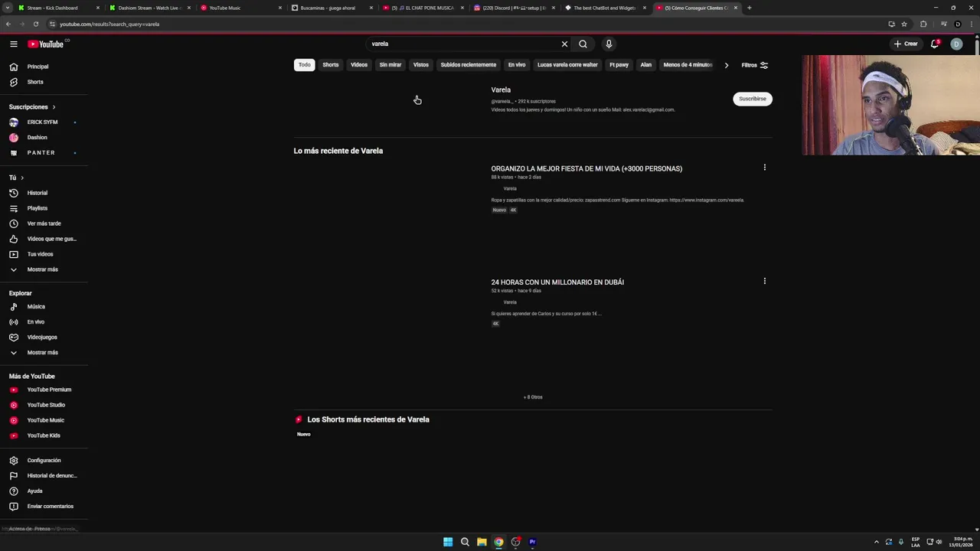The width and height of the screenshot is (980, 551).
Task: Open video 24 HORAS CON UN MILLONARIO EN DUBÁI
Action: point(557,282)
